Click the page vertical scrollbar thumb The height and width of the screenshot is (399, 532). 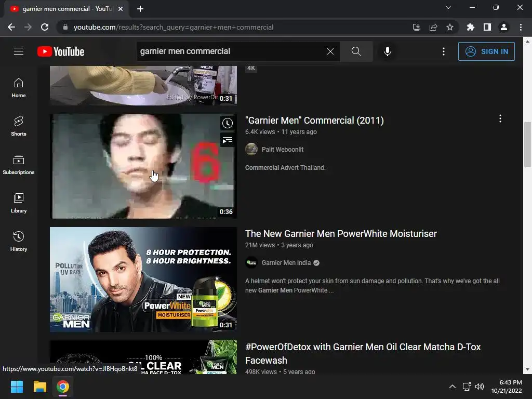point(527,144)
